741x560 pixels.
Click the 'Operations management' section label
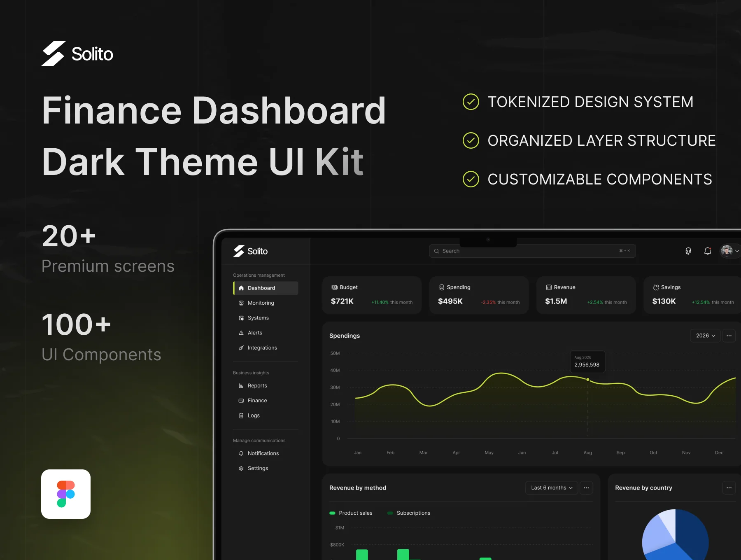tap(259, 275)
